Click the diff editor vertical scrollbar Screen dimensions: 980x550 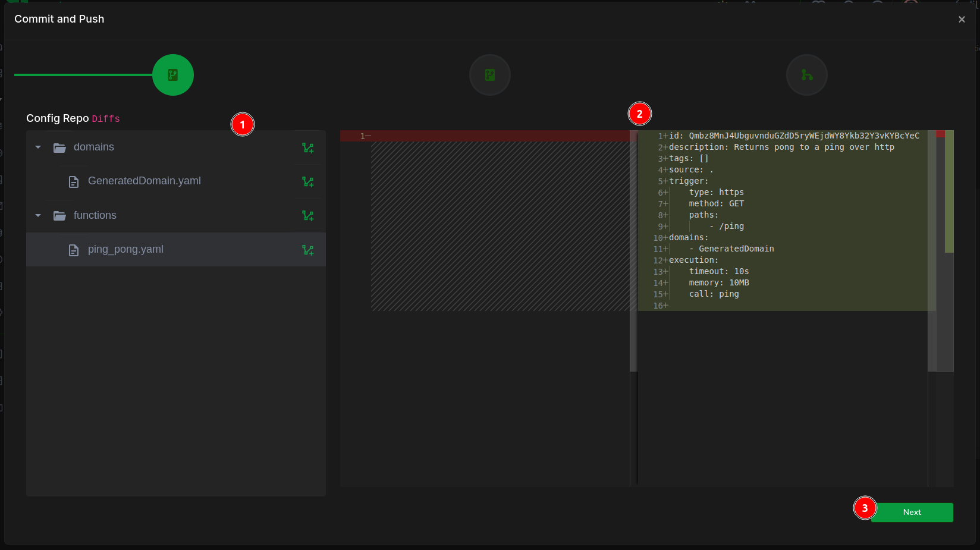932,250
